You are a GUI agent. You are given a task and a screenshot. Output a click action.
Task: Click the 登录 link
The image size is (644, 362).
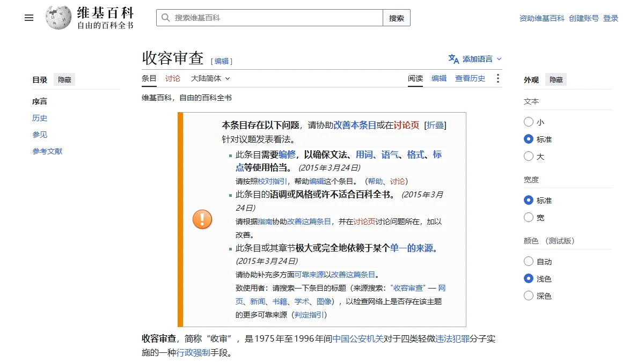coord(611,18)
